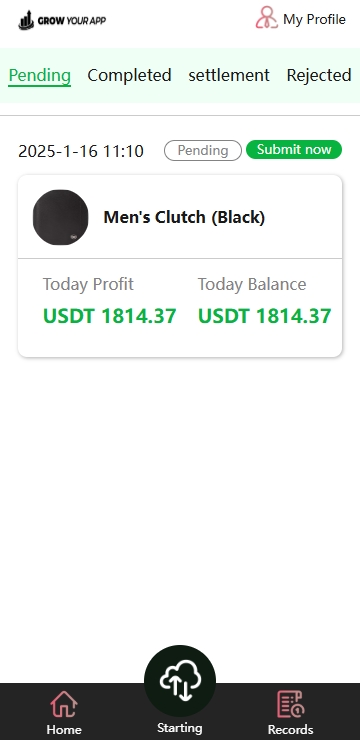Switch to the Pending tab
This screenshot has height=740, width=360.
pos(40,75)
